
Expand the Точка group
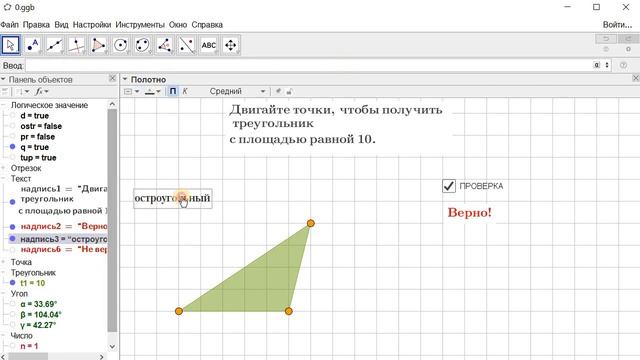[4, 262]
